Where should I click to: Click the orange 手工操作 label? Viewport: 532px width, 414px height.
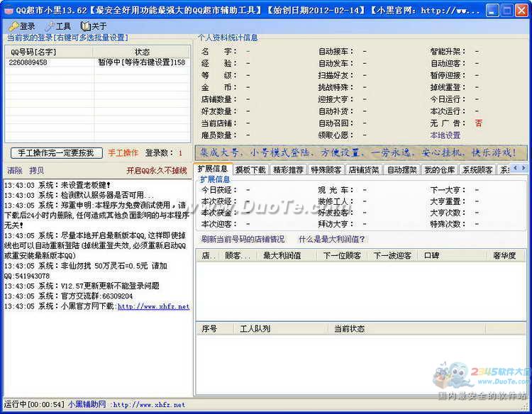[123, 153]
